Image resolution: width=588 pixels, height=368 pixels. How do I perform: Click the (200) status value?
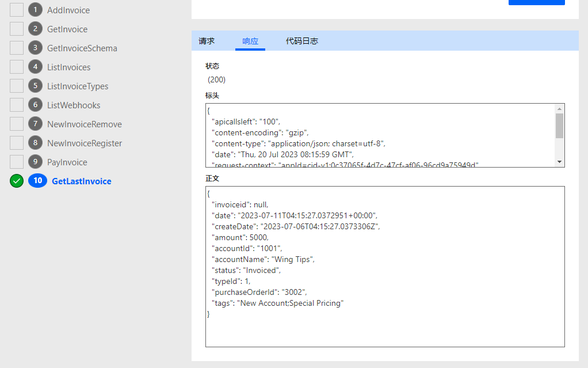tap(217, 79)
